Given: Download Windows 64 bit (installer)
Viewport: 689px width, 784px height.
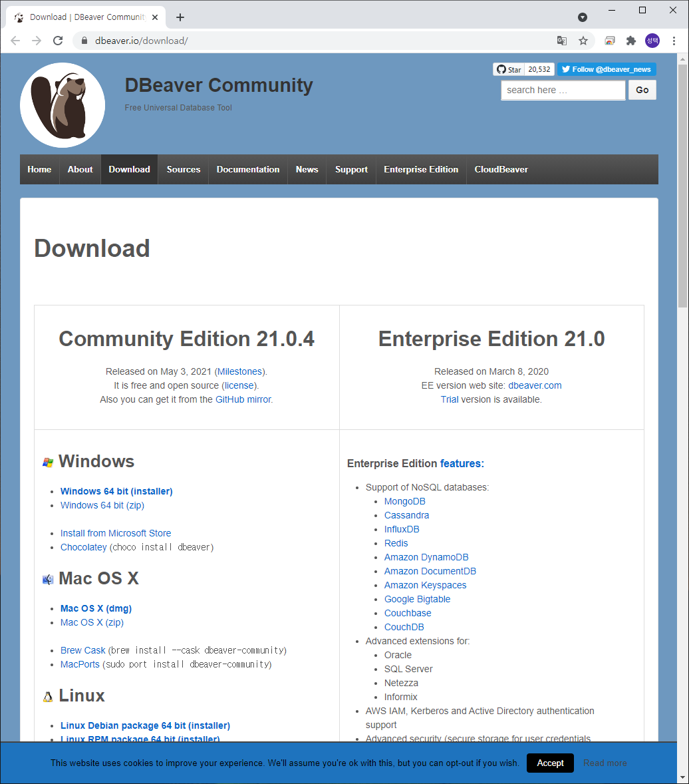Looking at the screenshot, I should (x=116, y=492).
